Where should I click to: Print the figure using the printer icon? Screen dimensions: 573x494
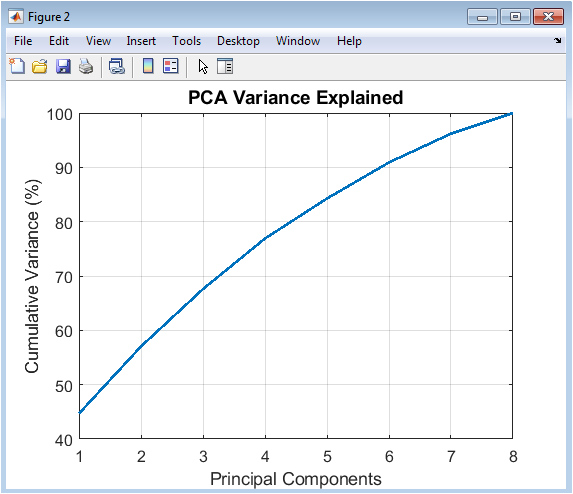pyautogui.click(x=86, y=66)
